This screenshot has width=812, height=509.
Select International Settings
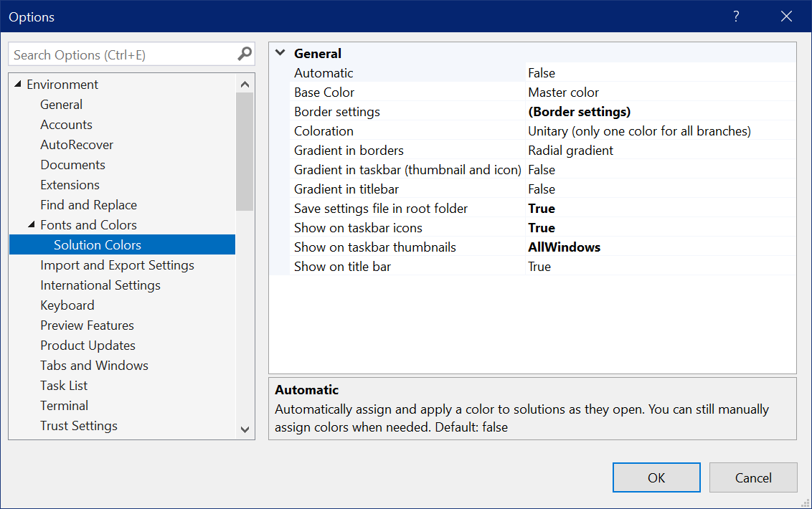click(100, 285)
